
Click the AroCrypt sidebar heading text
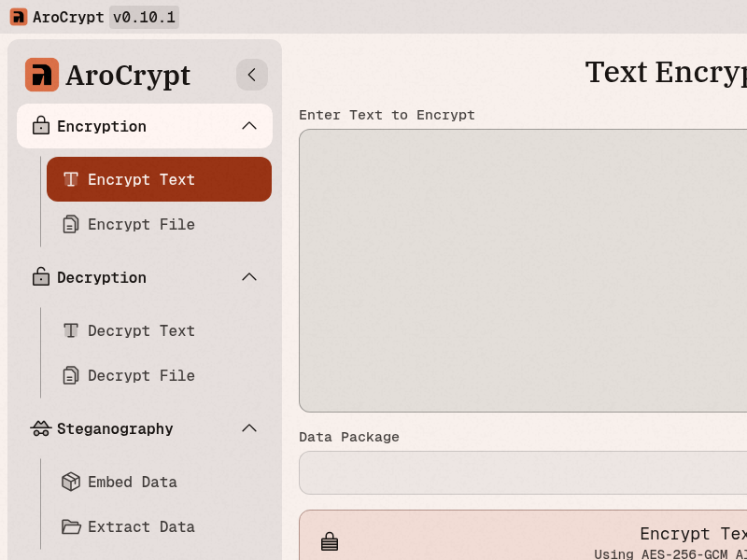(x=128, y=76)
